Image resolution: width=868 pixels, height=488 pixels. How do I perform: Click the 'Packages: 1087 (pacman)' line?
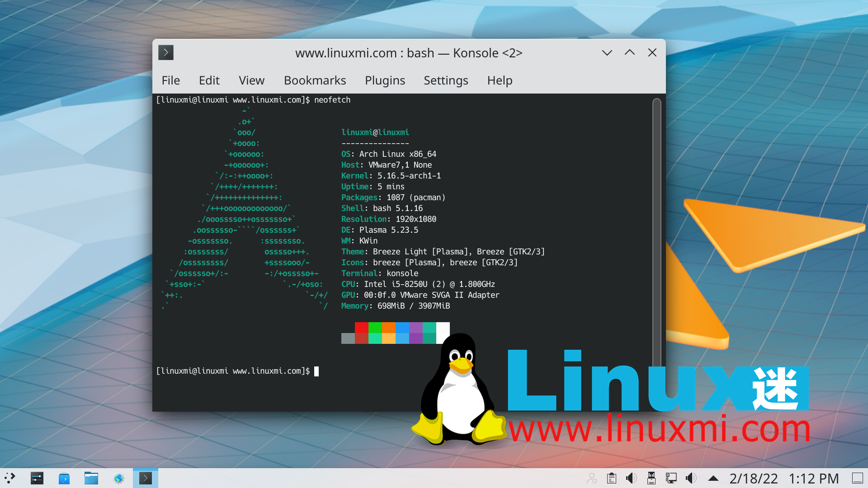coord(393,197)
